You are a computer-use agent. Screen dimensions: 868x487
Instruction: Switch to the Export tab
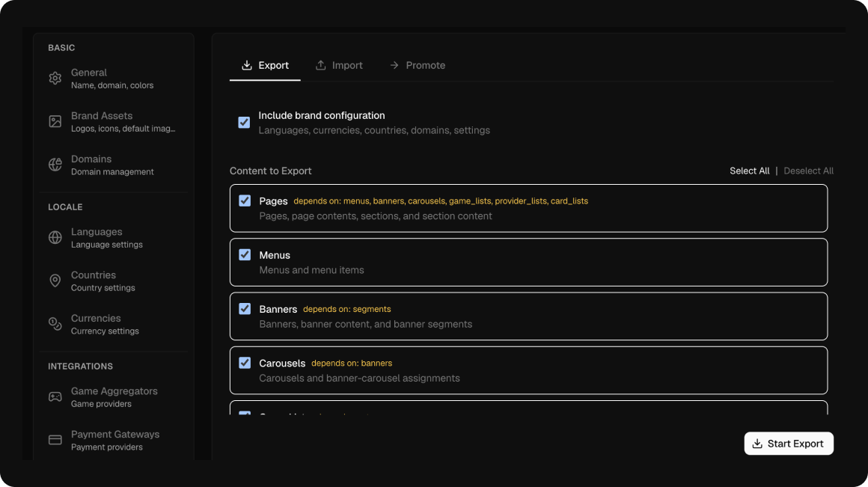(265, 65)
